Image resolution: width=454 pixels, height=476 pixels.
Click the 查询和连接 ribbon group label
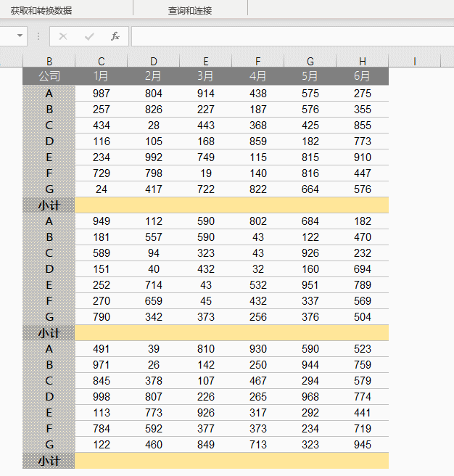[x=190, y=11]
